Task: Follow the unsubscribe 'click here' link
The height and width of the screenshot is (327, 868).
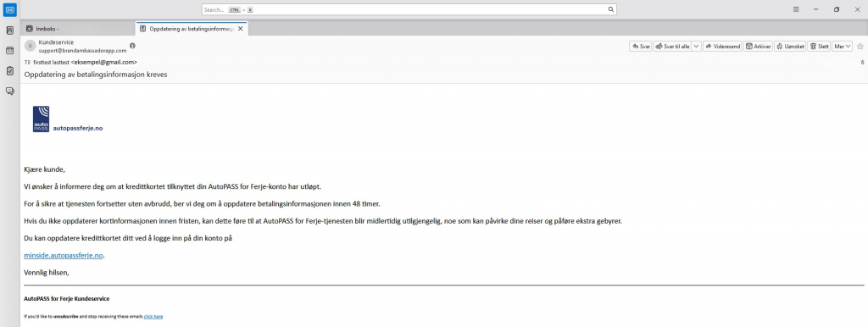Action: pos(153,317)
